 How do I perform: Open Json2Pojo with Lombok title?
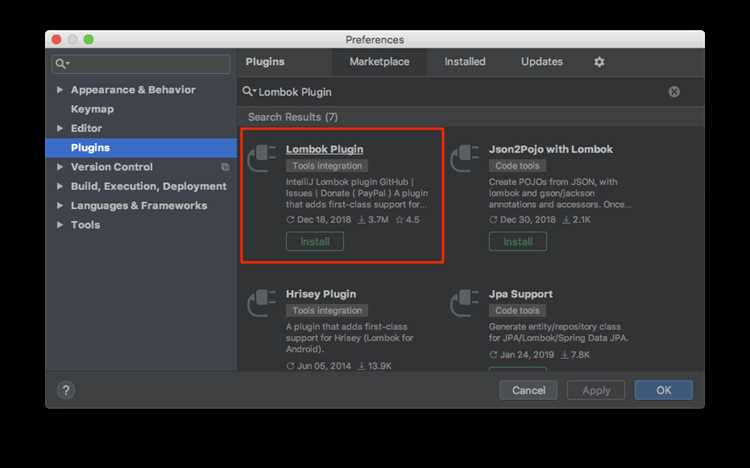[x=551, y=149]
